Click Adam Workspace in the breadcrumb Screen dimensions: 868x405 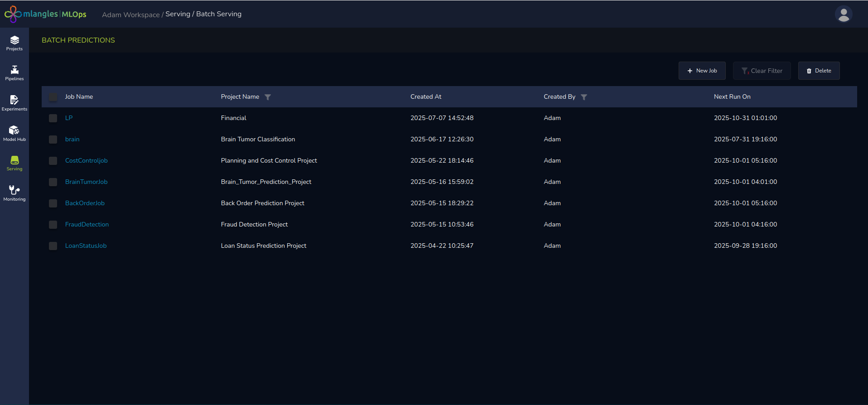[x=130, y=14]
